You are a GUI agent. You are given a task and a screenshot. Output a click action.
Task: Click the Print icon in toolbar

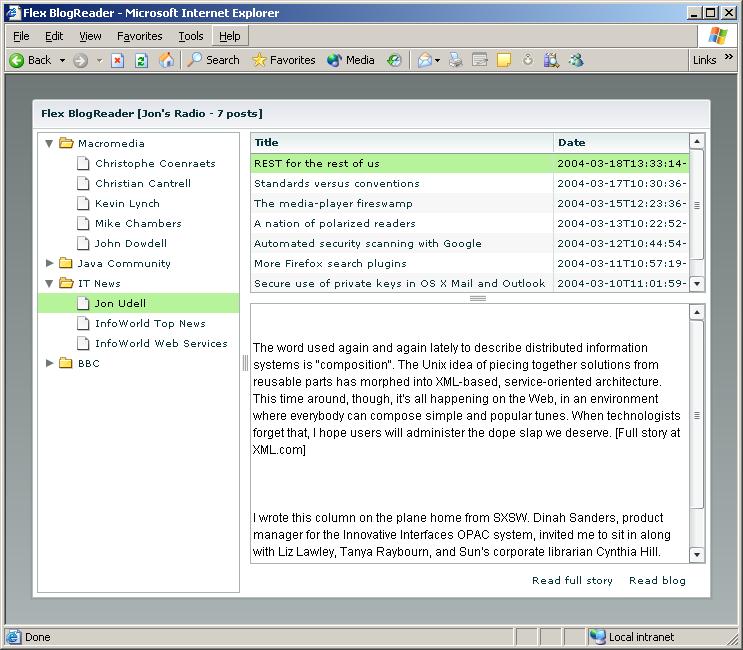pyautogui.click(x=455, y=60)
